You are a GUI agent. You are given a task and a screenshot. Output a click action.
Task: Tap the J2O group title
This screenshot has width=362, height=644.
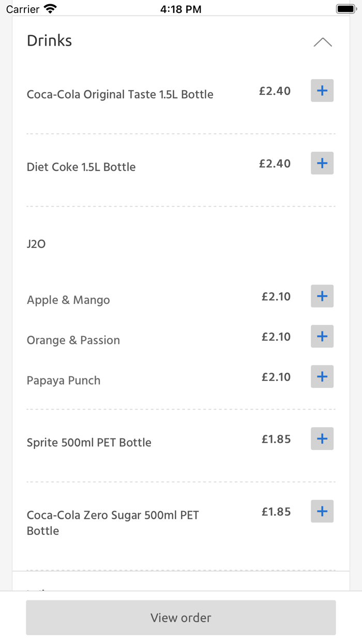click(36, 244)
